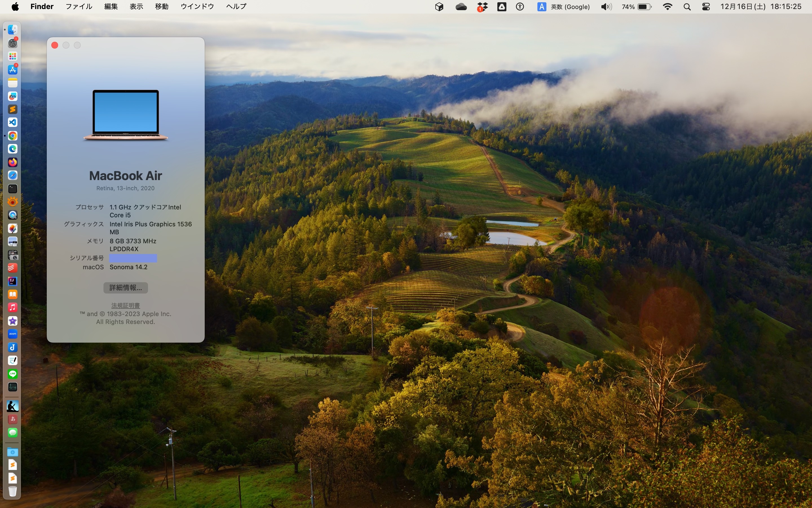Launch Music from the Dock

coord(13,307)
